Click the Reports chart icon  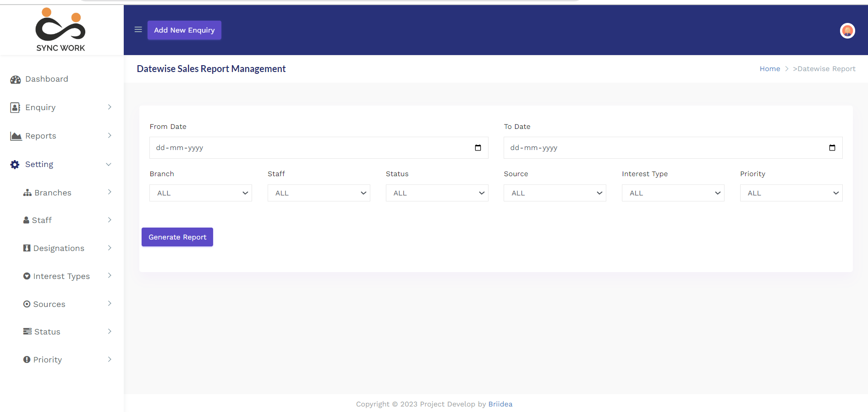[16, 136]
